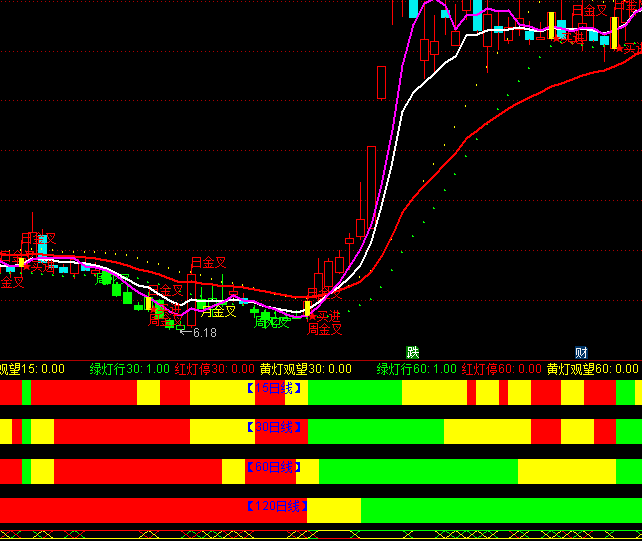The image size is (642, 541).
Task: Click the '绿灯行30: 1.00' indicator readout
Action: (130, 369)
